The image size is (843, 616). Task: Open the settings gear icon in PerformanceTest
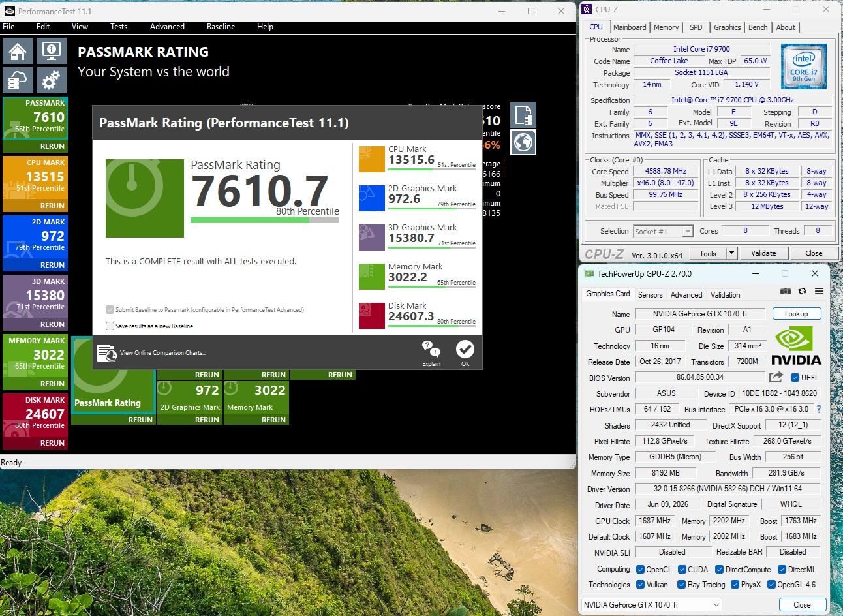51,80
